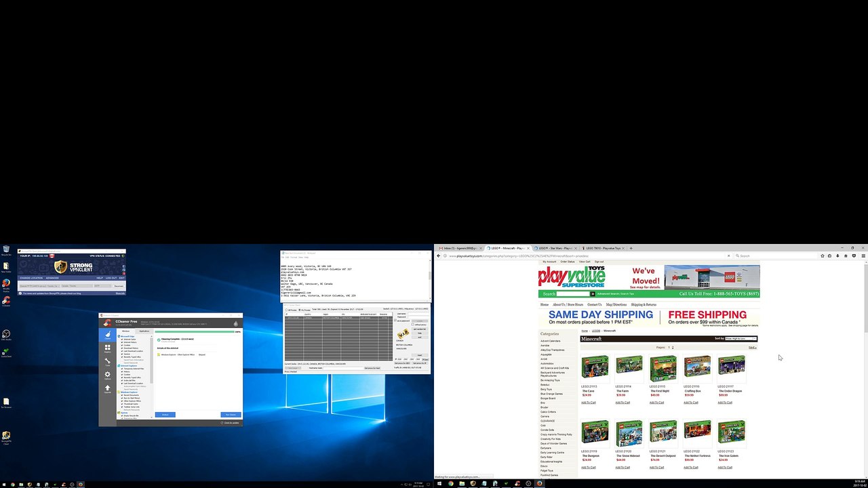Toggle save password checkbox in proxy client
Image resolution: width=868 pixels, height=488 pixels.
coord(397,321)
